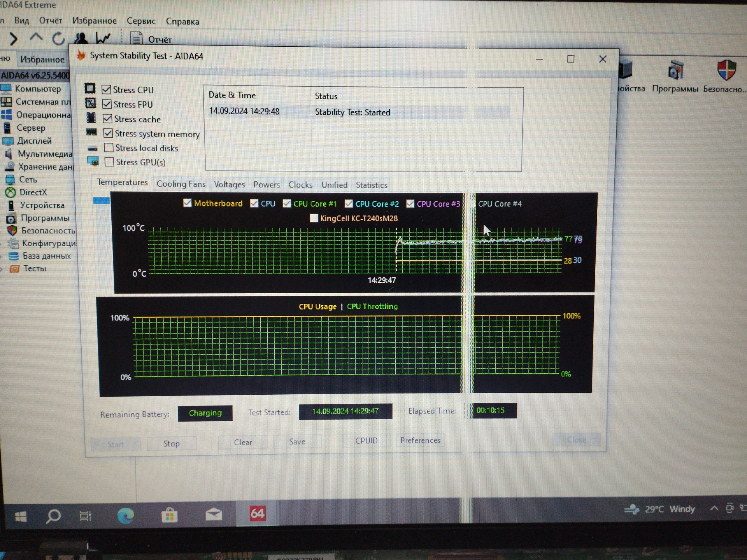Open the Сервис menu

tap(141, 21)
